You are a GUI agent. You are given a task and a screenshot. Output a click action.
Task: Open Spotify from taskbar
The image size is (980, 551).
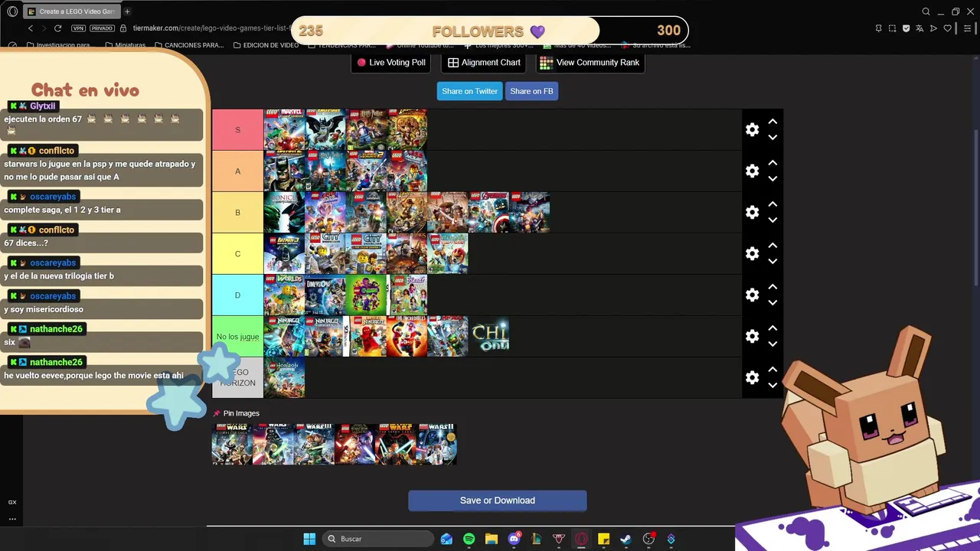pyautogui.click(x=469, y=539)
